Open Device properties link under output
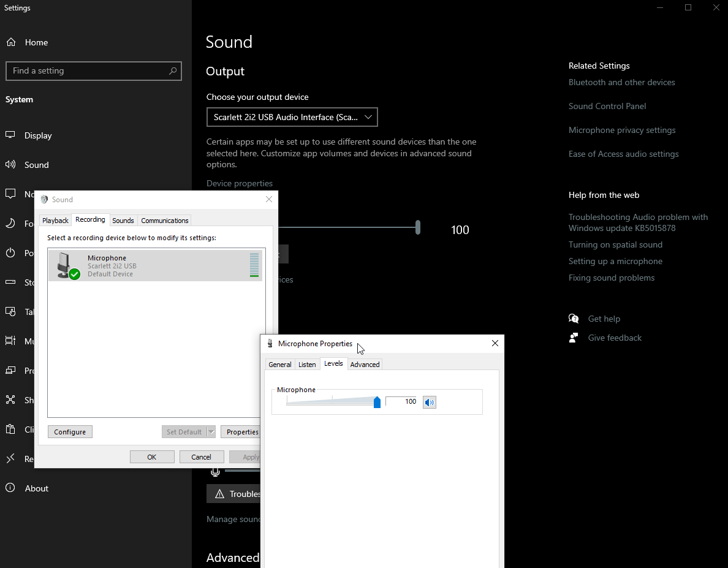The image size is (728, 568). pyautogui.click(x=240, y=183)
